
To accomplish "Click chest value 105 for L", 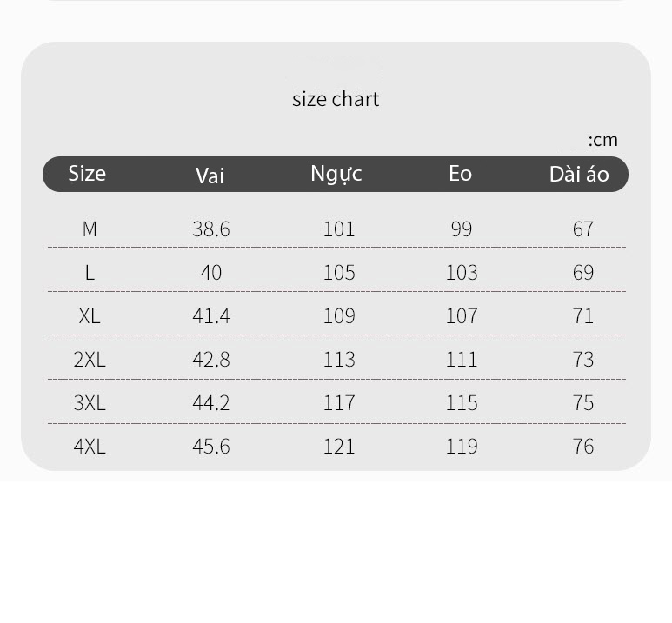I will click(339, 273).
